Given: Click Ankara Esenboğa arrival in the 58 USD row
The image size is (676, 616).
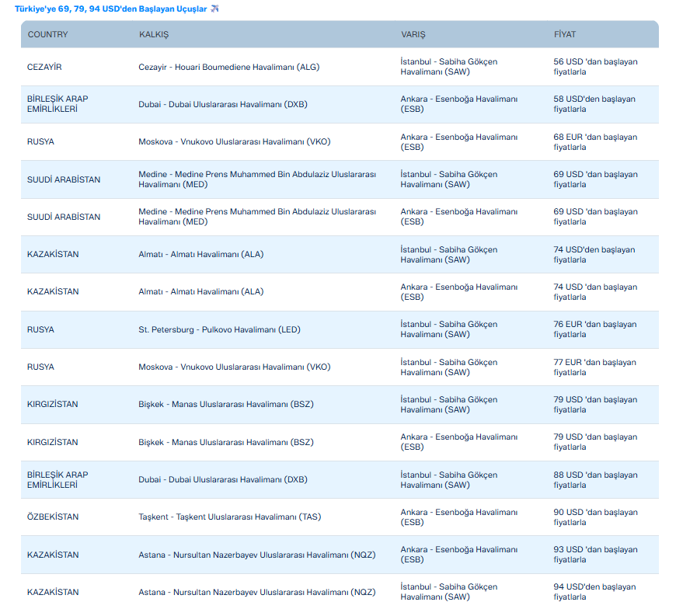Looking at the screenshot, I should pos(458,104).
